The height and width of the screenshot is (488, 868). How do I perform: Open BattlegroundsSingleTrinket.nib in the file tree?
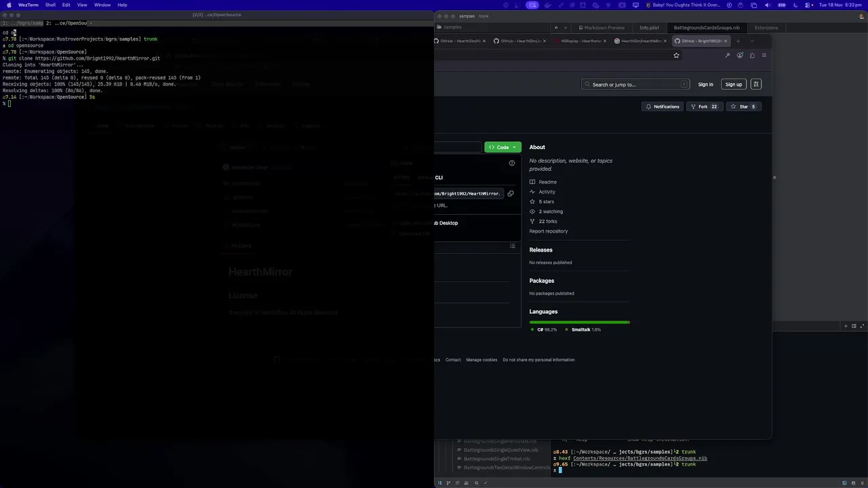click(x=496, y=459)
